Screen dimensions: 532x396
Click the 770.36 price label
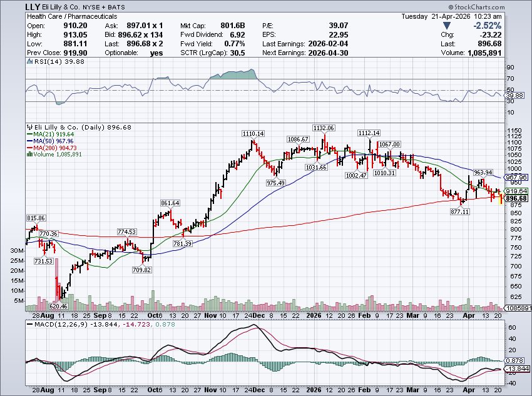(x=48, y=233)
